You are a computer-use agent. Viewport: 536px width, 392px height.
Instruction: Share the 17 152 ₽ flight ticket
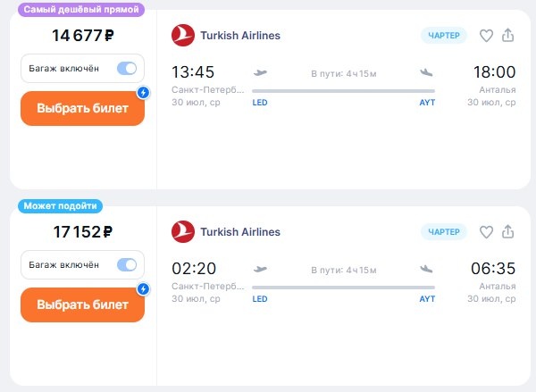(508, 232)
